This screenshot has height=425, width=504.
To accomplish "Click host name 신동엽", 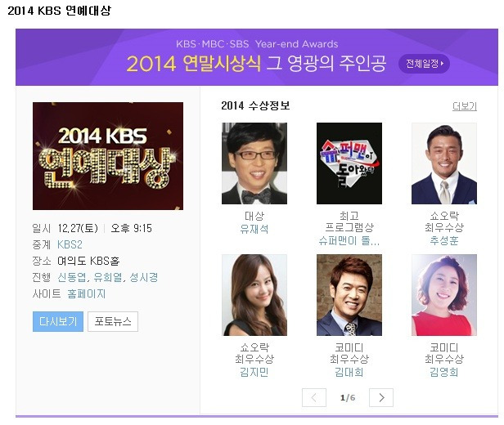I will 72,277.
